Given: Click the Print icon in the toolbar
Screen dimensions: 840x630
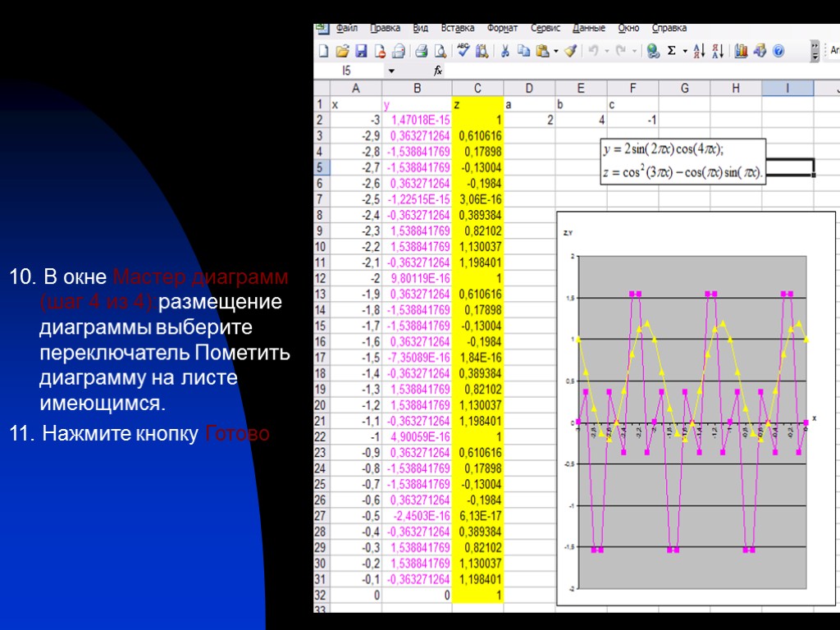Looking at the screenshot, I should (420, 51).
